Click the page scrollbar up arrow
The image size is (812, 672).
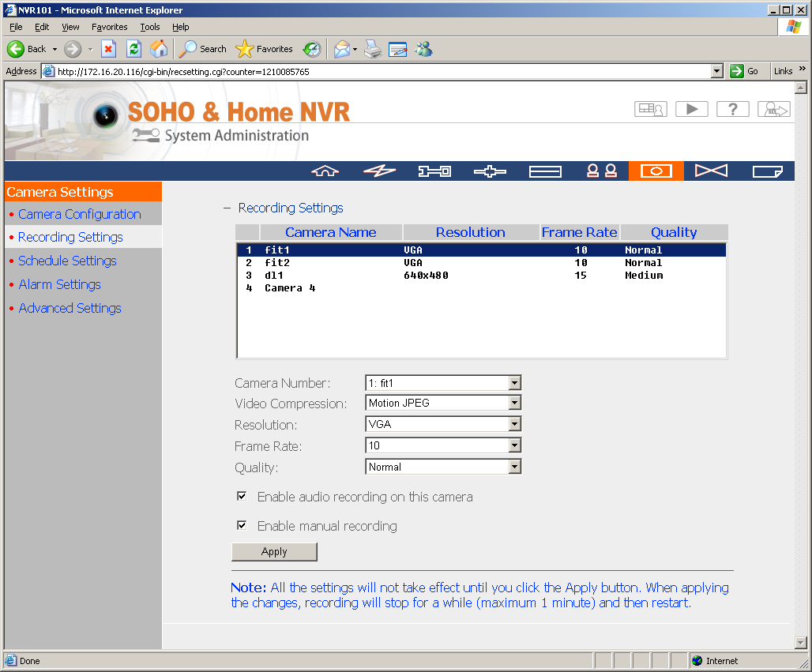pyautogui.click(x=801, y=88)
